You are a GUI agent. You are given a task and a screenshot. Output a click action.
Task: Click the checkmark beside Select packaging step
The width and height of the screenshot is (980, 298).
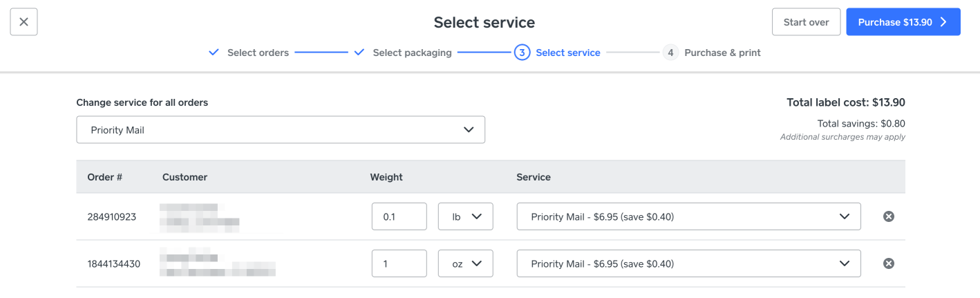[359, 53]
